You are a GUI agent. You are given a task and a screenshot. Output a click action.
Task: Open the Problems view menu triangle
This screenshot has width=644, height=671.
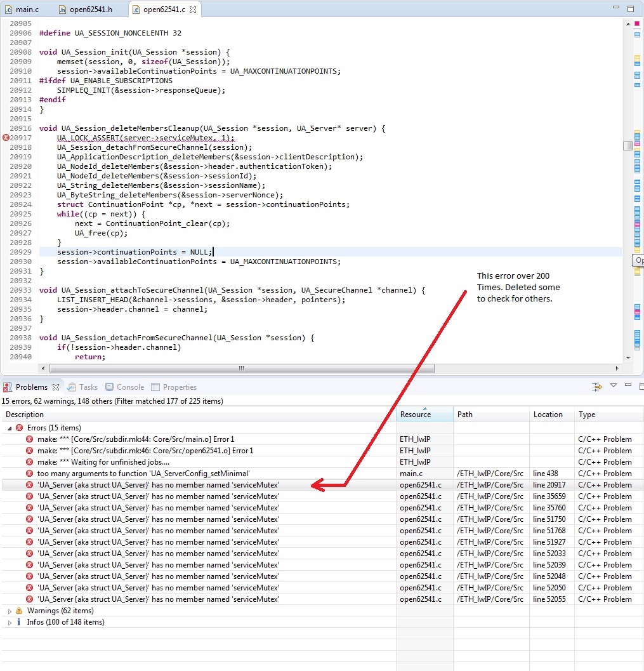click(613, 386)
